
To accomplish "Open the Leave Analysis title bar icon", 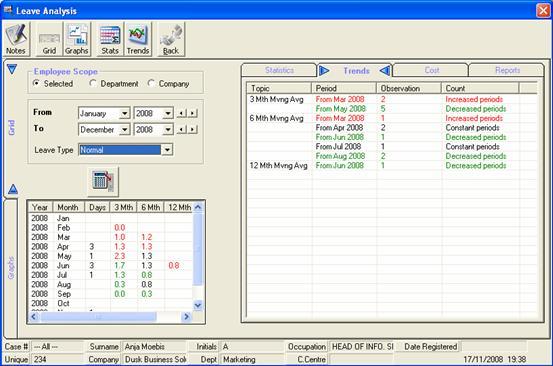I will 8,10.
